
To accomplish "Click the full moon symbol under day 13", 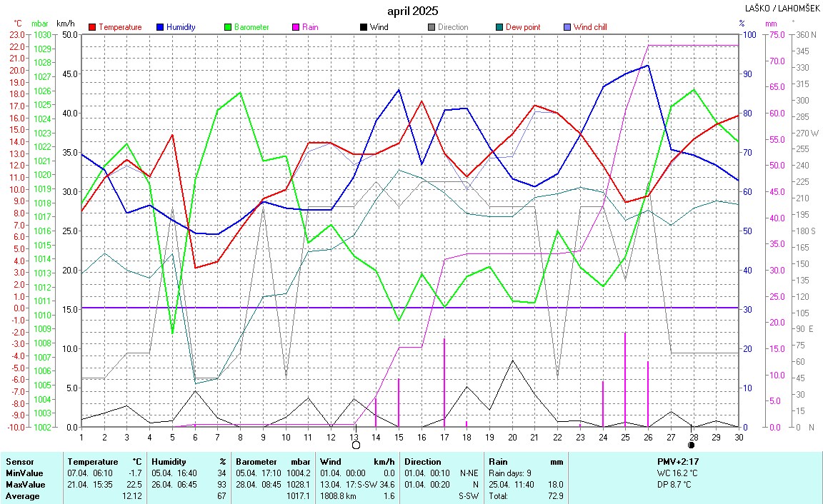I will 356,445.
